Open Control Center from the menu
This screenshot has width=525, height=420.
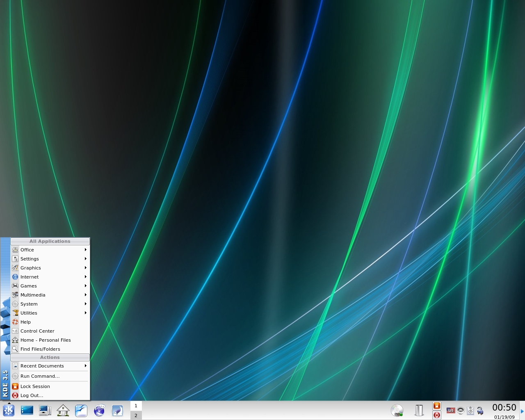(x=50, y=331)
